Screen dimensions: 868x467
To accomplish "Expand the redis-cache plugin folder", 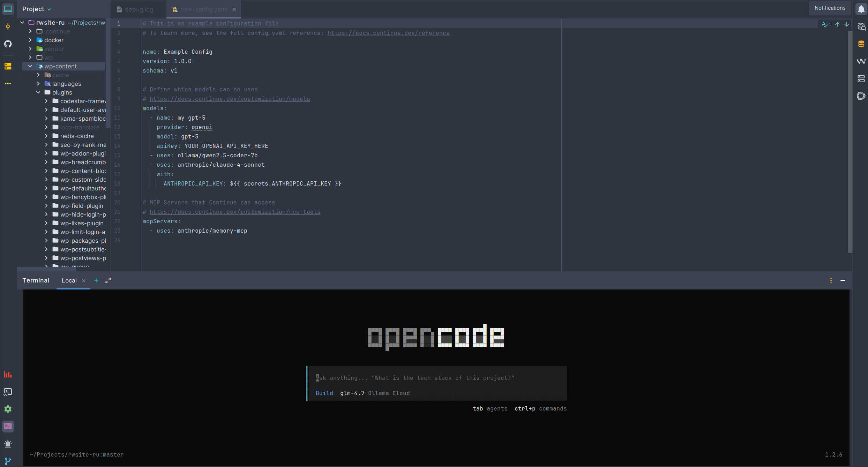I will [46, 136].
